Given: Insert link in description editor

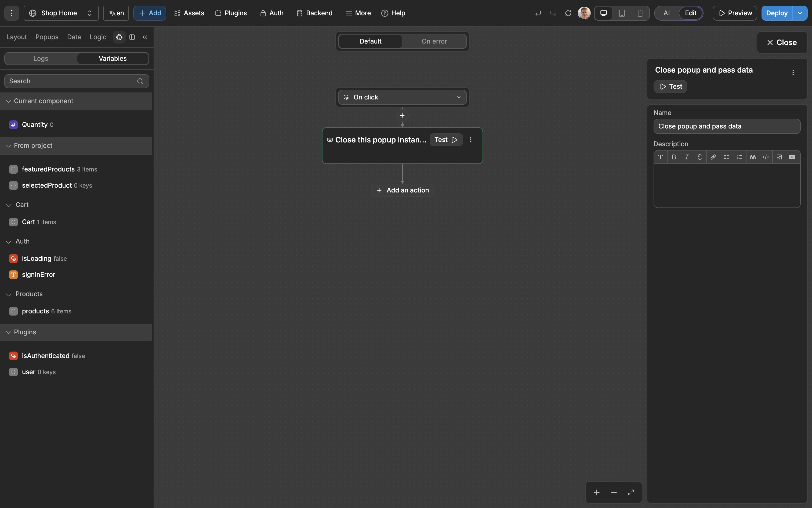Looking at the screenshot, I should pyautogui.click(x=713, y=157).
